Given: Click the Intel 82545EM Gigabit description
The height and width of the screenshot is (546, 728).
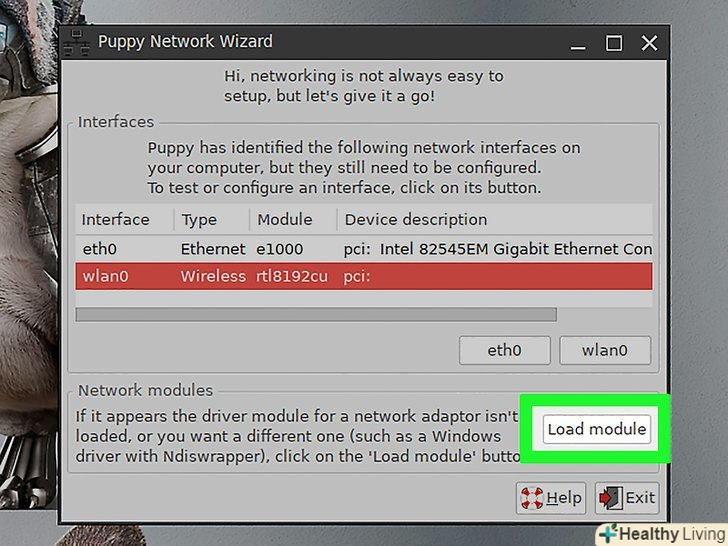Looking at the screenshot, I should pos(497,249).
